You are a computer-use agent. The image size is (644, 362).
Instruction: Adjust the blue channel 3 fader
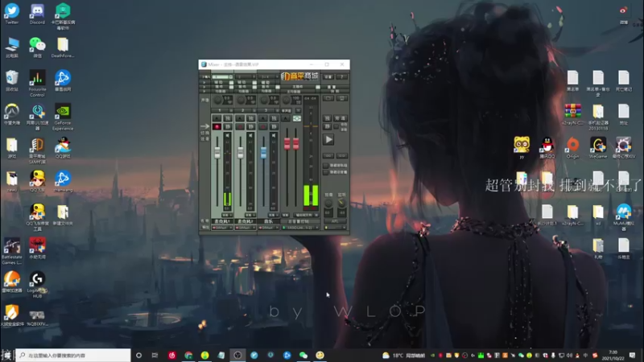(x=263, y=153)
